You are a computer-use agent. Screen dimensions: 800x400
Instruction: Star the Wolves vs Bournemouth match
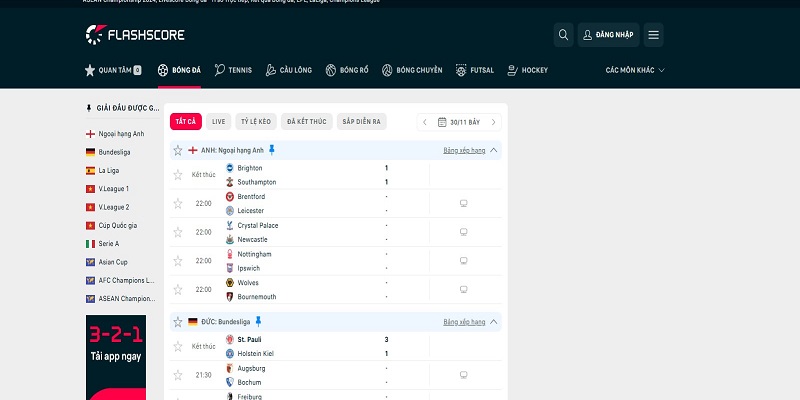click(x=178, y=289)
